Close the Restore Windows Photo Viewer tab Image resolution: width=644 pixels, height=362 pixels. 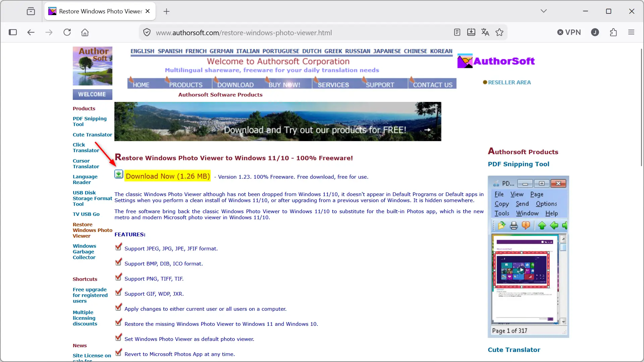(148, 11)
